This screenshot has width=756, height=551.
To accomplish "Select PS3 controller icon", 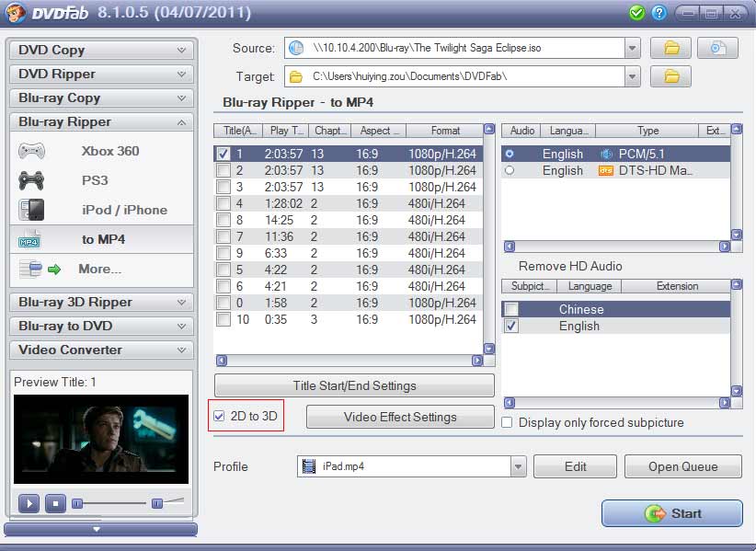I will [x=31, y=180].
